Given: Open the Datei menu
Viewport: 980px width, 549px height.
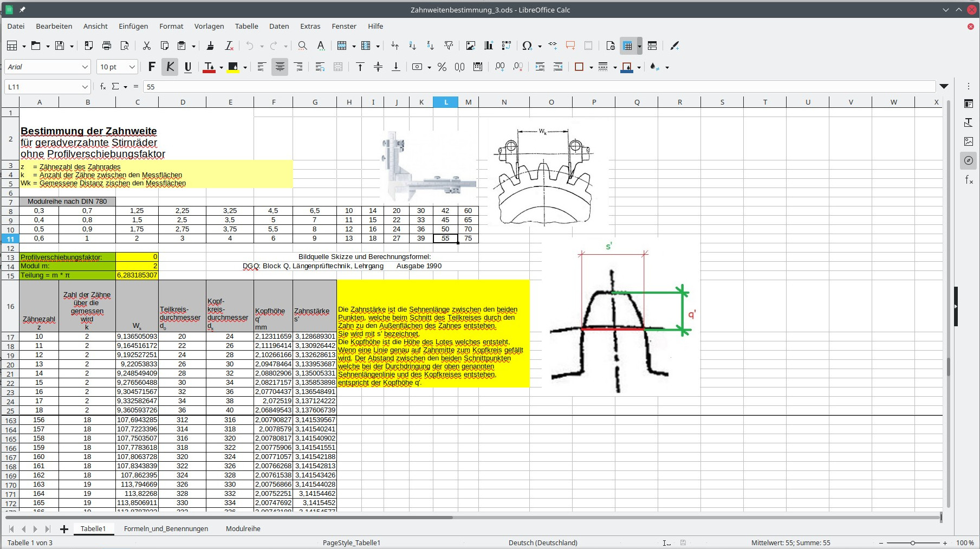Looking at the screenshot, I should pos(16,26).
